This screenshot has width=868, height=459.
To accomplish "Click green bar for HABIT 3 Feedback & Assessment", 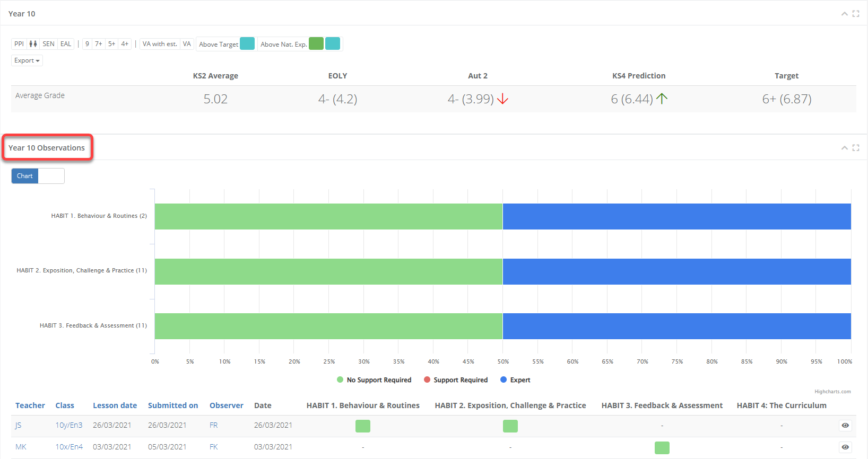I will tap(328, 326).
